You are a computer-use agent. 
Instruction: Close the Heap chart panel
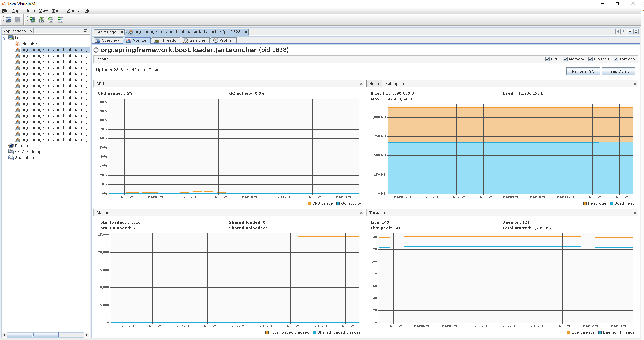pos(635,84)
